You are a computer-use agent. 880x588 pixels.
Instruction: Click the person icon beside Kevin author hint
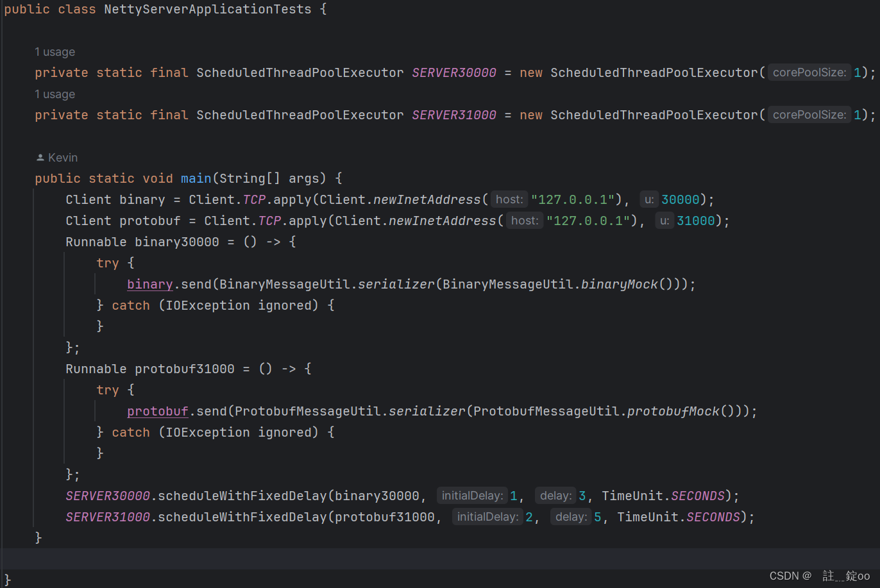point(40,158)
